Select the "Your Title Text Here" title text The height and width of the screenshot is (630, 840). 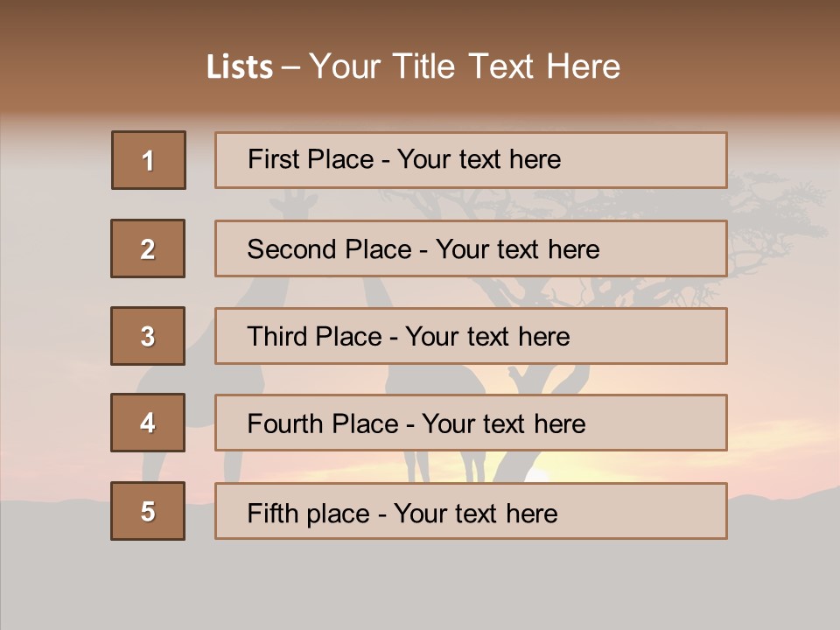pyautogui.click(x=465, y=66)
